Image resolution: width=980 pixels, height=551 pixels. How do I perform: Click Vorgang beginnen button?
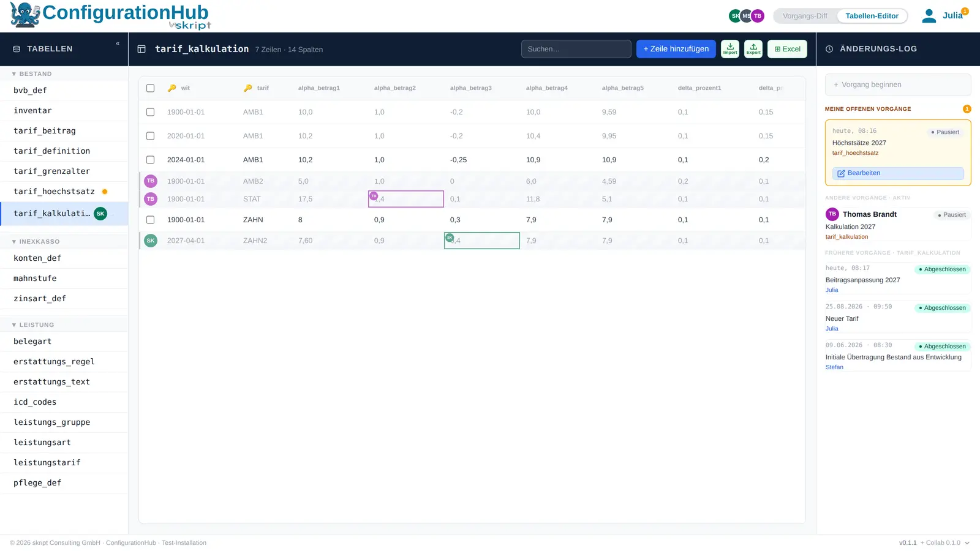[x=898, y=84]
